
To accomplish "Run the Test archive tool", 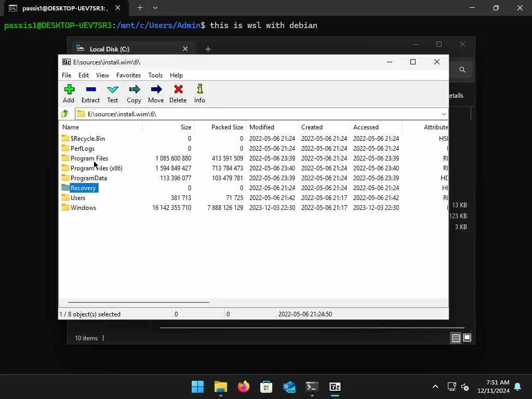I will click(112, 89).
